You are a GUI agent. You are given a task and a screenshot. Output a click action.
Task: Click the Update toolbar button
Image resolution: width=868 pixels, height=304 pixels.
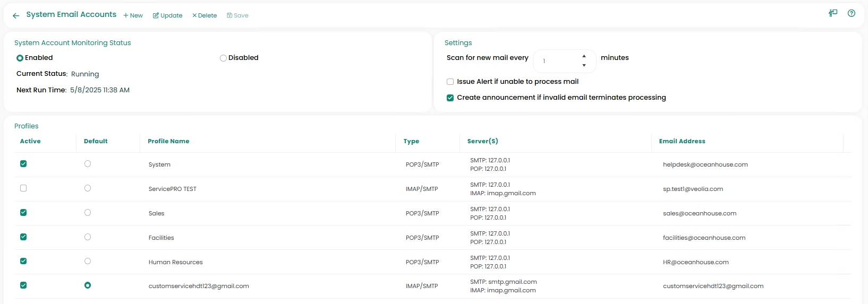(x=167, y=15)
